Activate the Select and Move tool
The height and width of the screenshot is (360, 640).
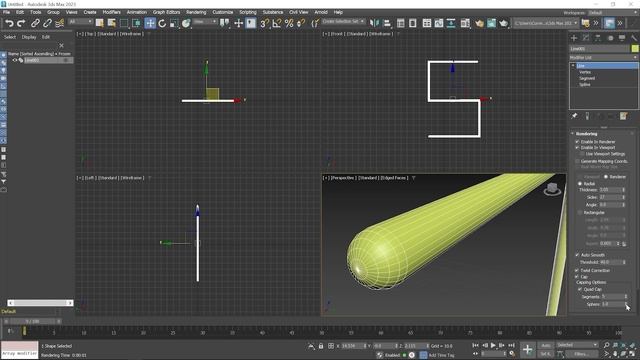click(150, 23)
